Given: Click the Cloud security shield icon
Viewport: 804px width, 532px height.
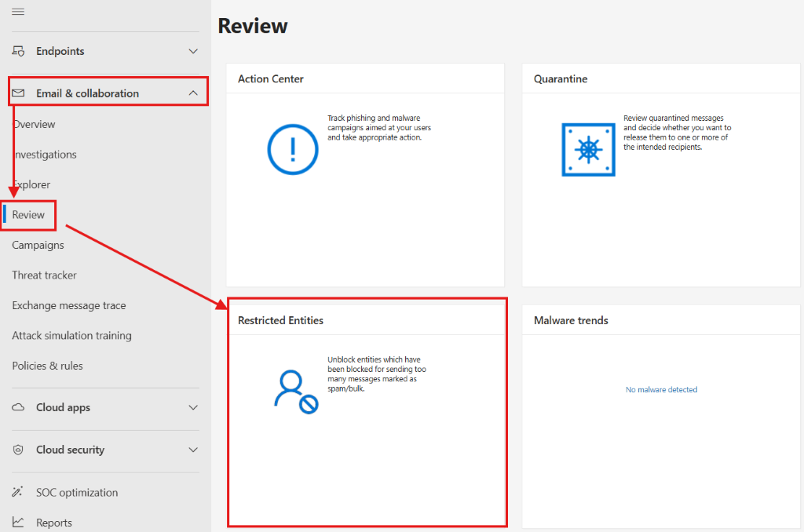Looking at the screenshot, I should click(x=18, y=450).
